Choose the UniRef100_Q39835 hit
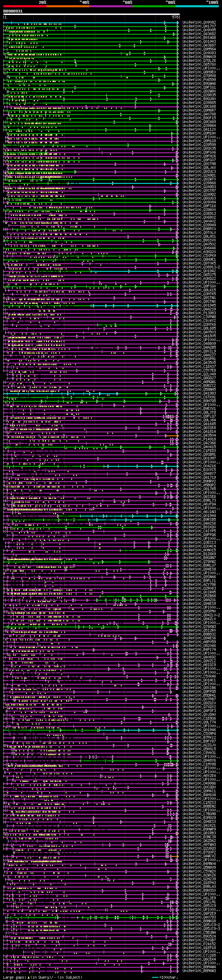Viewport: 222px width, 980px height. pyautogui.click(x=199, y=95)
